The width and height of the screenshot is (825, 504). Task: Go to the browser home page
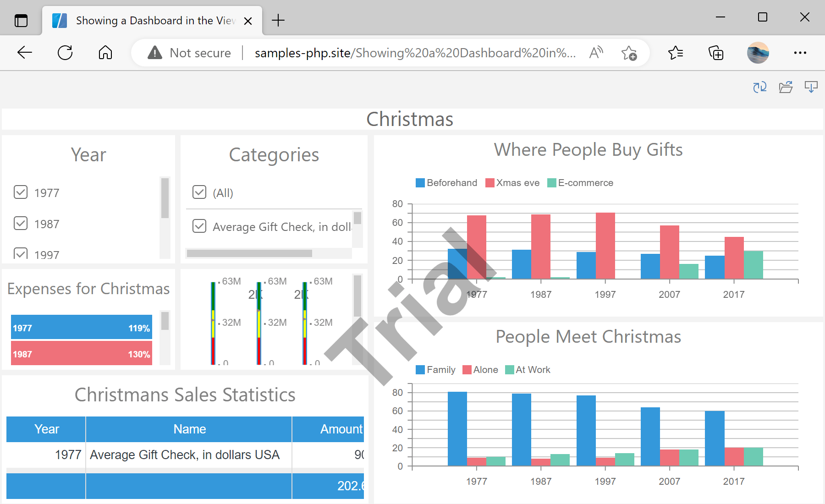[105, 53]
